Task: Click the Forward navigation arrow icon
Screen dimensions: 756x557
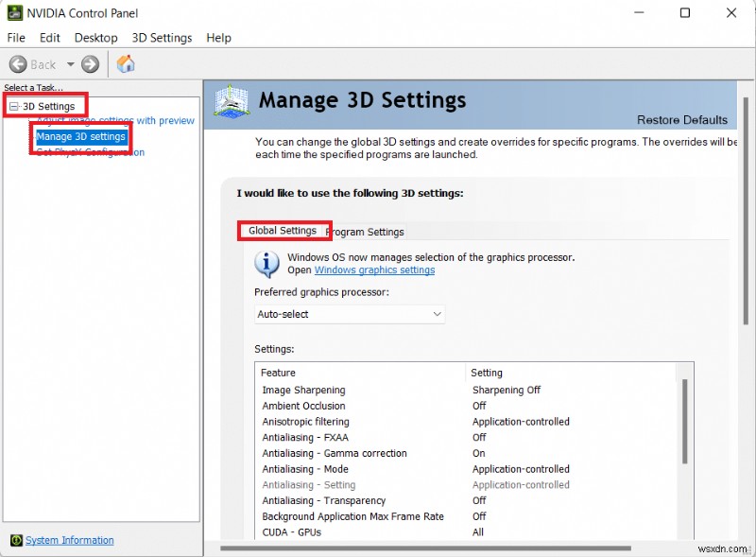Action: tap(89, 63)
